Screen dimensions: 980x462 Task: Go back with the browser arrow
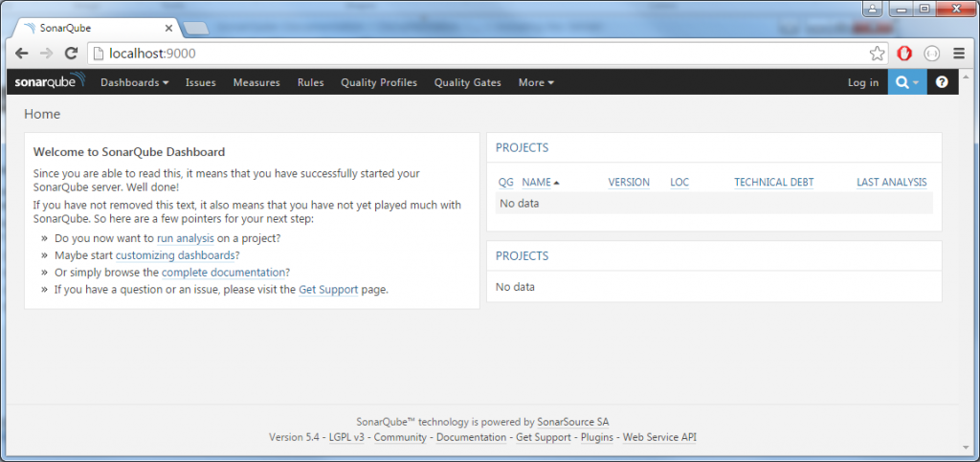22,54
